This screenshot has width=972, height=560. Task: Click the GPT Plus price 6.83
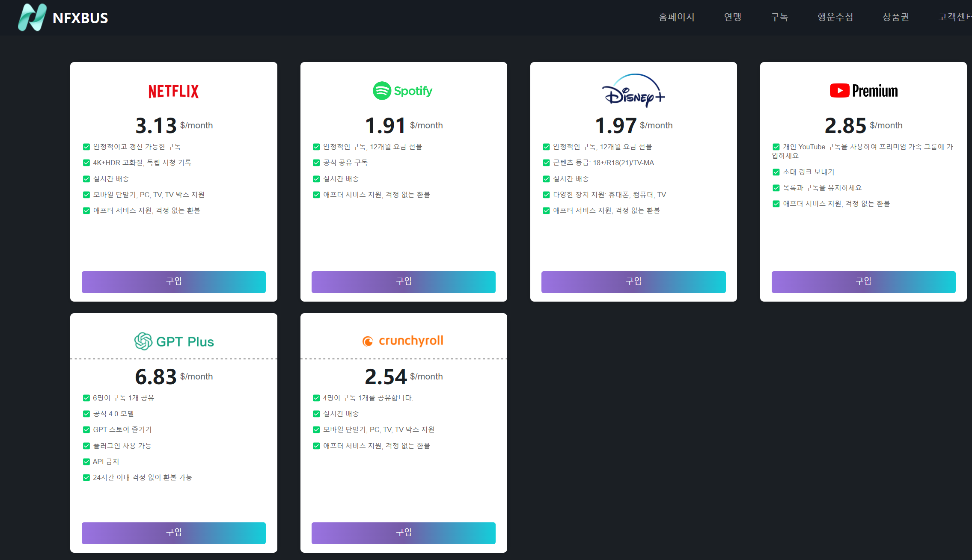(x=156, y=377)
